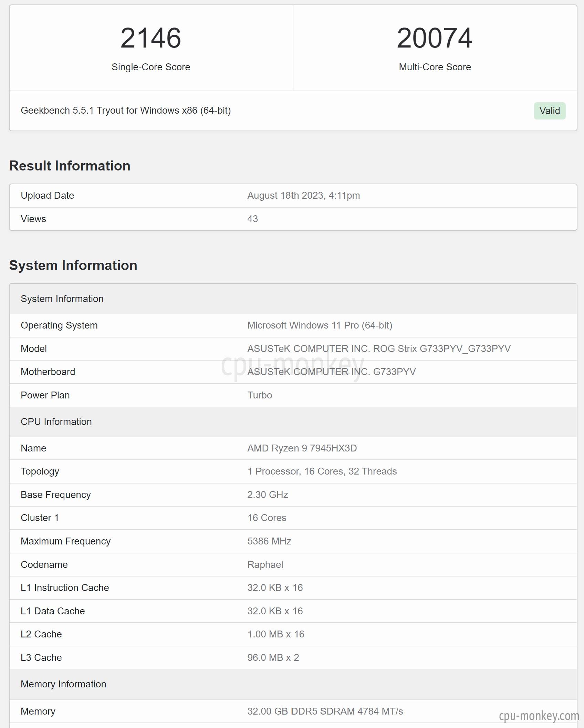Click the System Information table section header
The height and width of the screenshot is (728, 584).
click(x=293, y=299)
